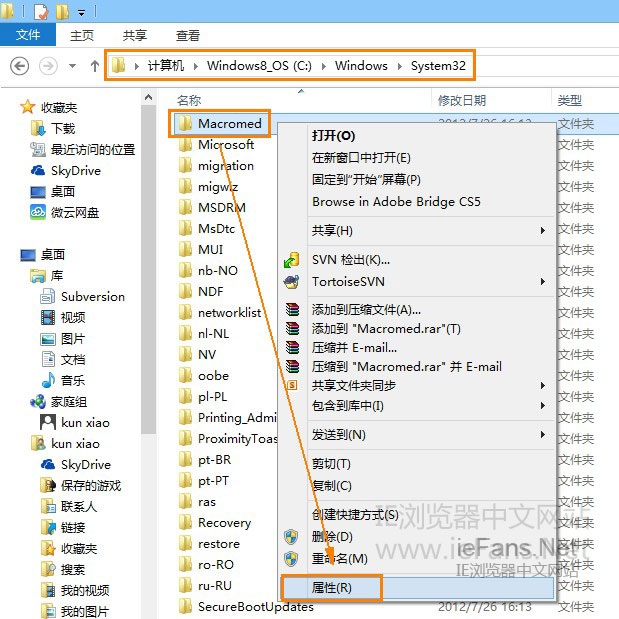
Task: Open 保存的游戏 folder in sidebar
Action: 91,486
